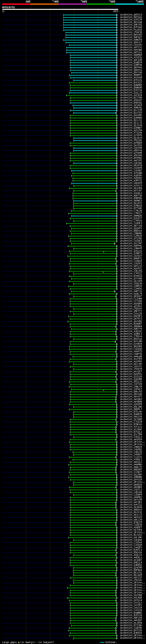
Task: Click the query end position 483
Action: [115, 11]
